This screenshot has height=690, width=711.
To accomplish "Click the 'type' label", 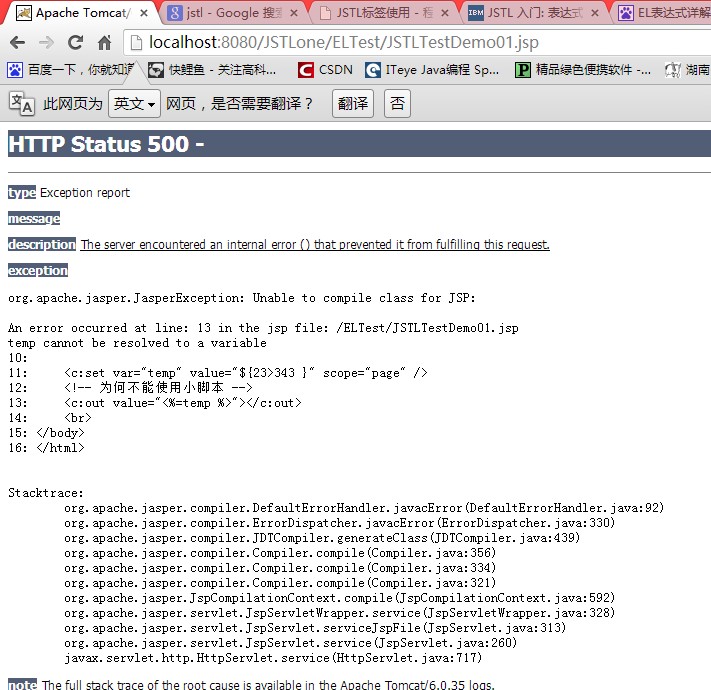I will click(x=22, y=193).
